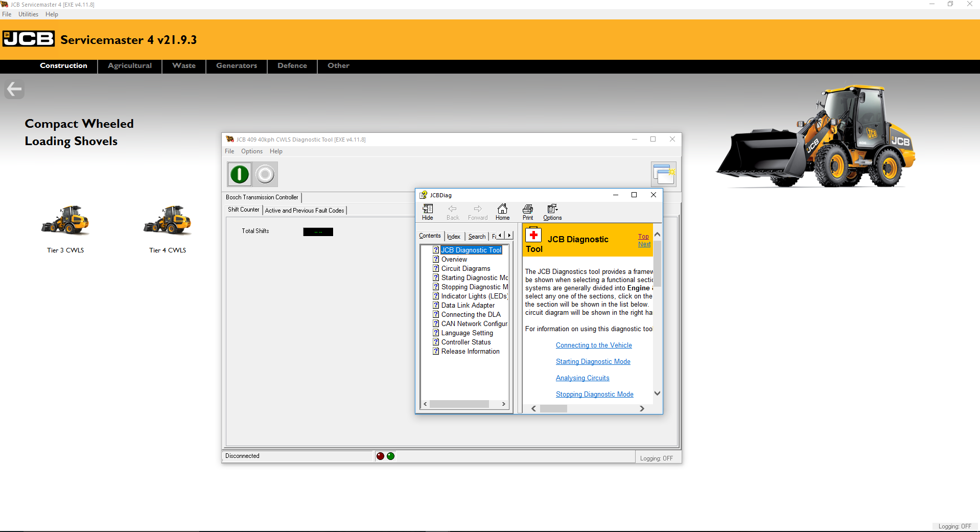Print the help topic using the Print icon
Screen dimensions: 980x532
tap(527, 212)
